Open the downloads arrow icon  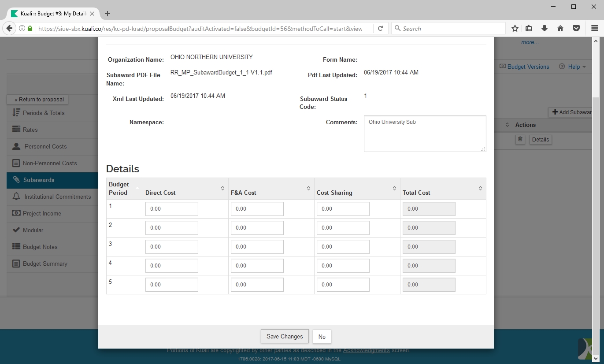point(545,29)
